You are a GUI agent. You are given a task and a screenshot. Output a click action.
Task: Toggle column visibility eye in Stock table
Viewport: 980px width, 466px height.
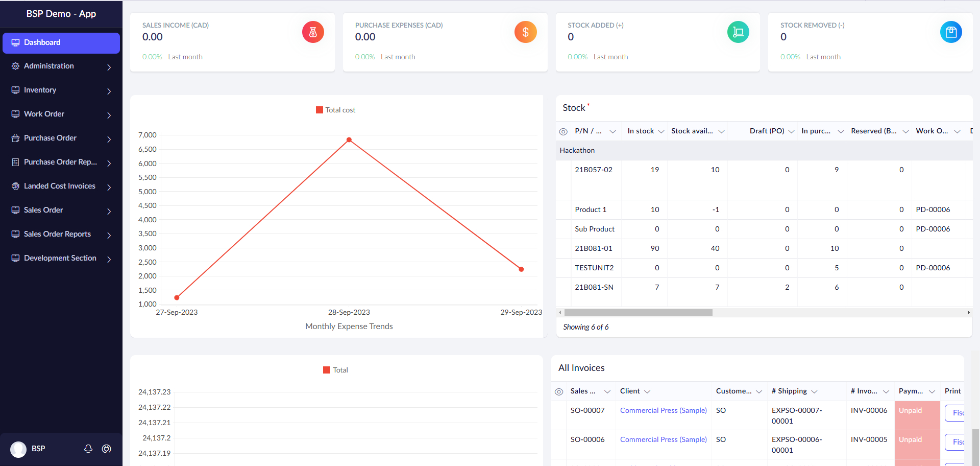click(563, 131)
